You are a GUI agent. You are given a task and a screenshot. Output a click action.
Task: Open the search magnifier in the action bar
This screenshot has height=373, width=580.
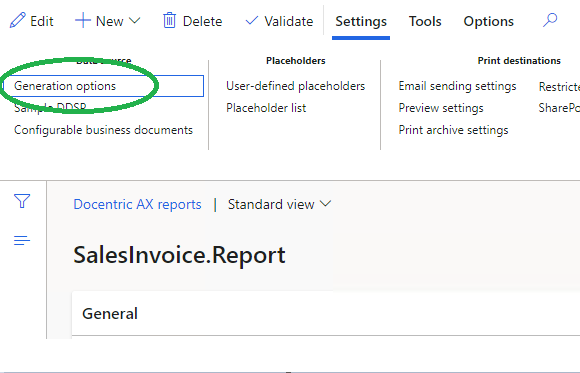coord(550,20)
